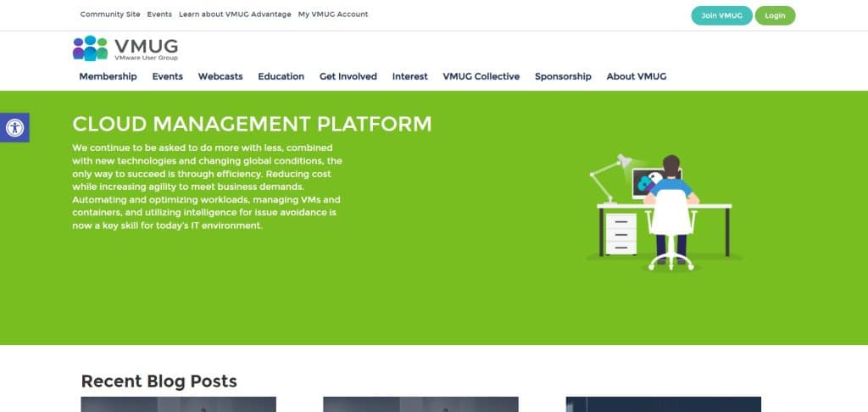This screenshot has width=868, height=412.
Task: Open the VMUG Collective menu
Action: coord(481,76)
